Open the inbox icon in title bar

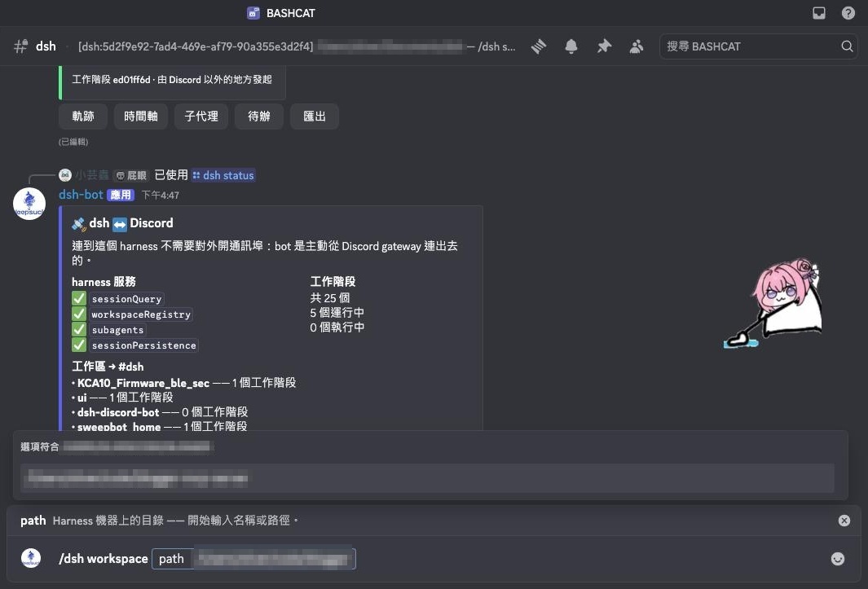click(x=819, y=13)
